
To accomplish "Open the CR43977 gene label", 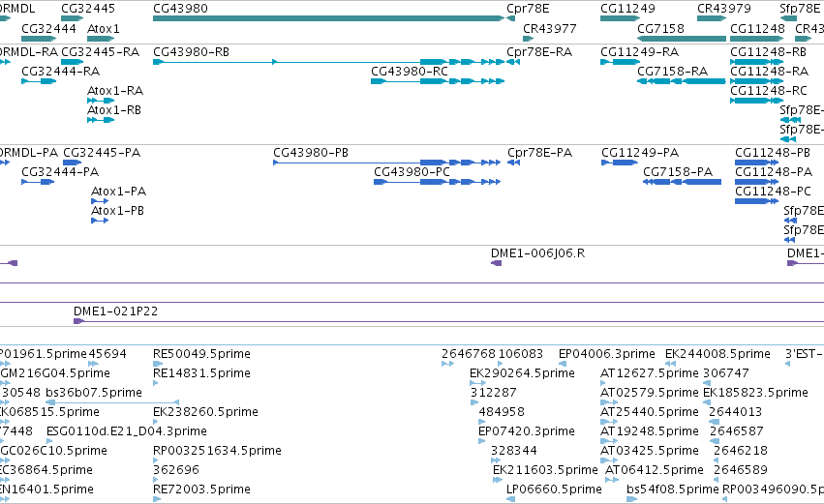I will pyautogui.click(x=550, y=28).
